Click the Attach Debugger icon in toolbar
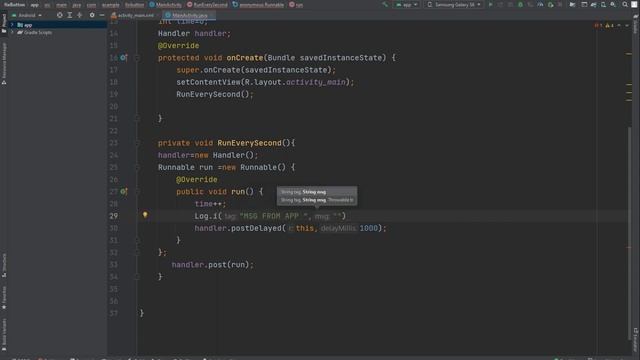 coord(551,5)
